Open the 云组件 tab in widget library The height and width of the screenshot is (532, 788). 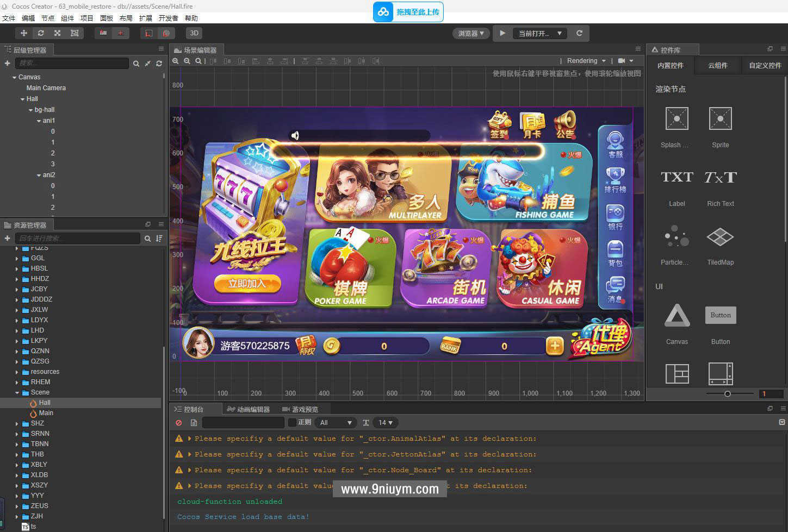(x=717, y=65)
